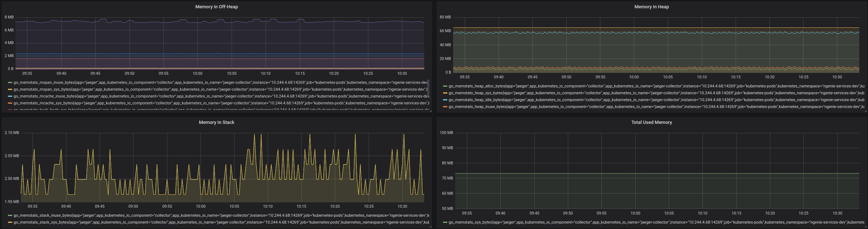
Task: Click the 1.95 MB axis label in Memory in Stack
Action: 12,202
